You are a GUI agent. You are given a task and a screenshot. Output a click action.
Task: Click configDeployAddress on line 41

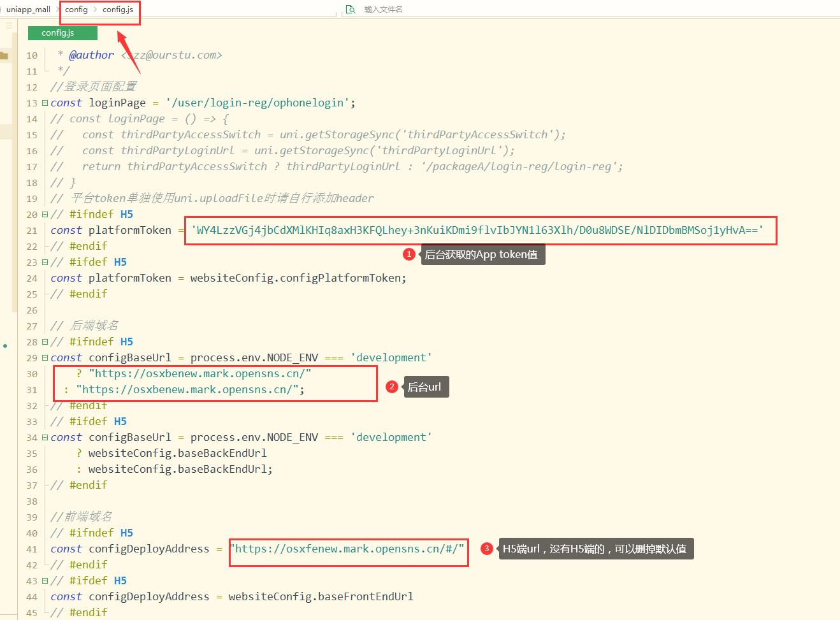tap(149, 549)
